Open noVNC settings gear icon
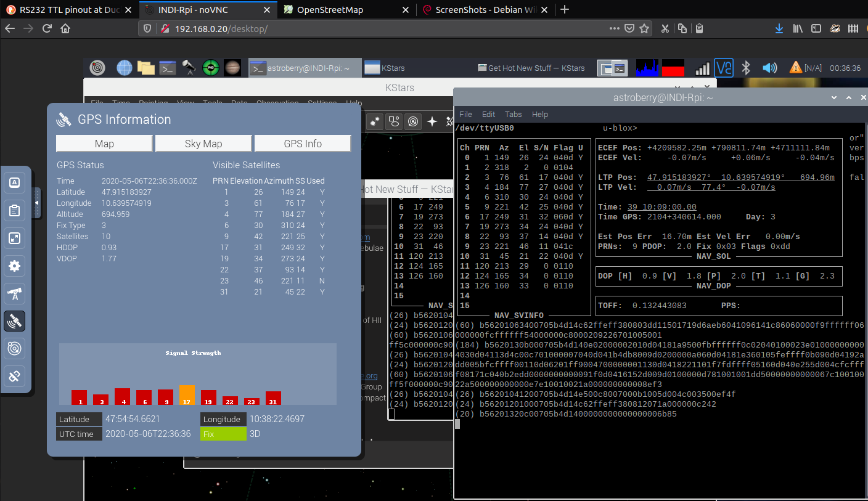Screen dimensions: 868x501 pyautogui.click(x=15, y=266)
